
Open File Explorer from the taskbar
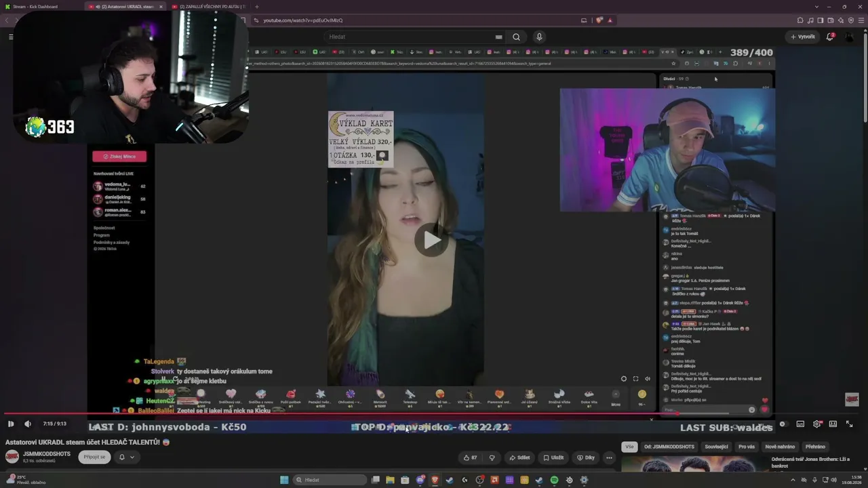click(390, 480)
